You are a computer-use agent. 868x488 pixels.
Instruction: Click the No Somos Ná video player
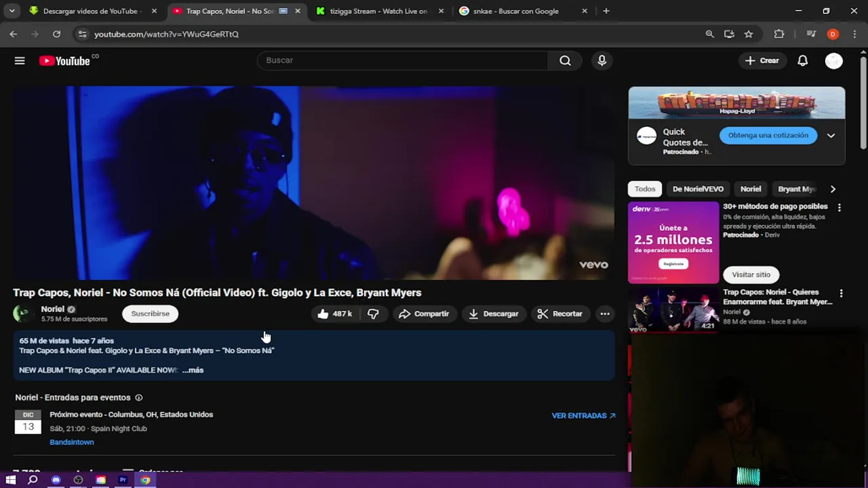(x=314, y=183)
